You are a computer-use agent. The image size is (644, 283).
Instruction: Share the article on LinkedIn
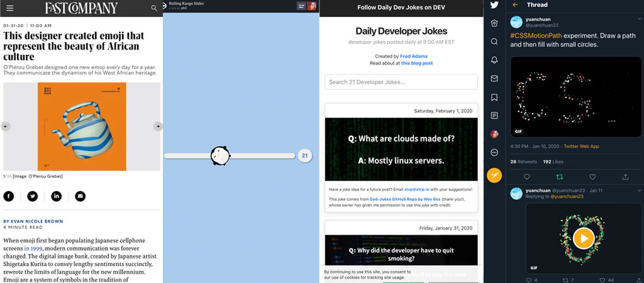(x=57, y=196)
